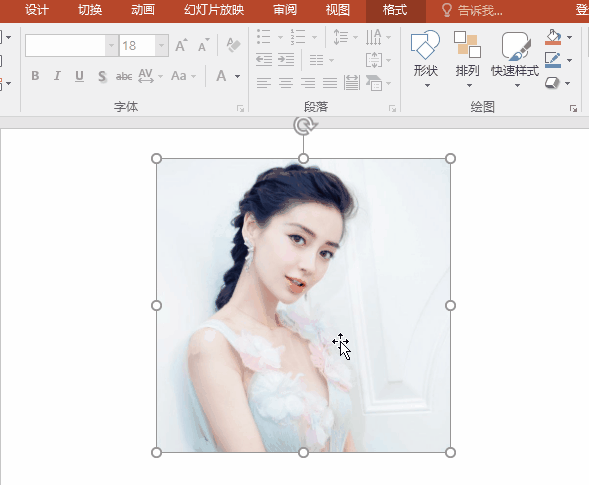Switch to the 幻灯片放映 tab

(x=214, y=10)
